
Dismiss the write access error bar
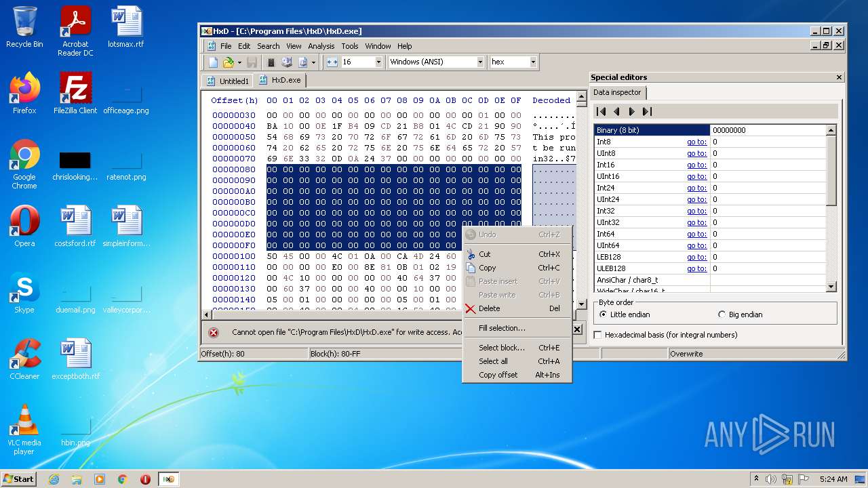coord(577,329)
